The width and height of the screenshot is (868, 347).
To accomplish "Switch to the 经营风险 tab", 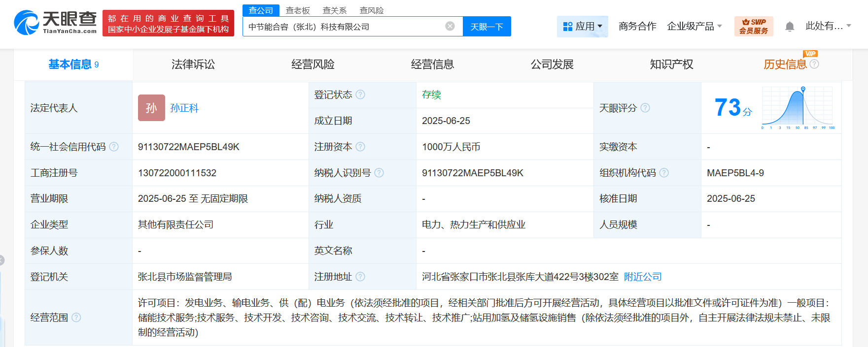I will tap(313, 64).
